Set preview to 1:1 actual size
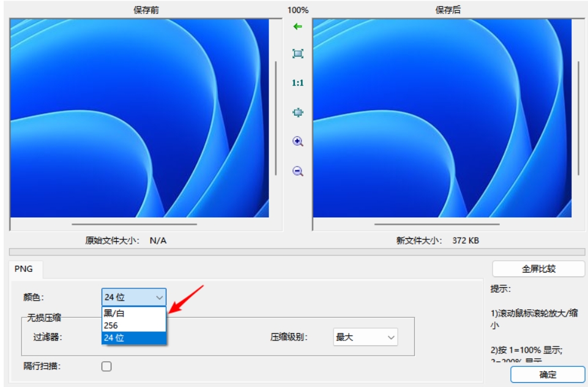This screenshot has height=387, width=588. [298, 83]
